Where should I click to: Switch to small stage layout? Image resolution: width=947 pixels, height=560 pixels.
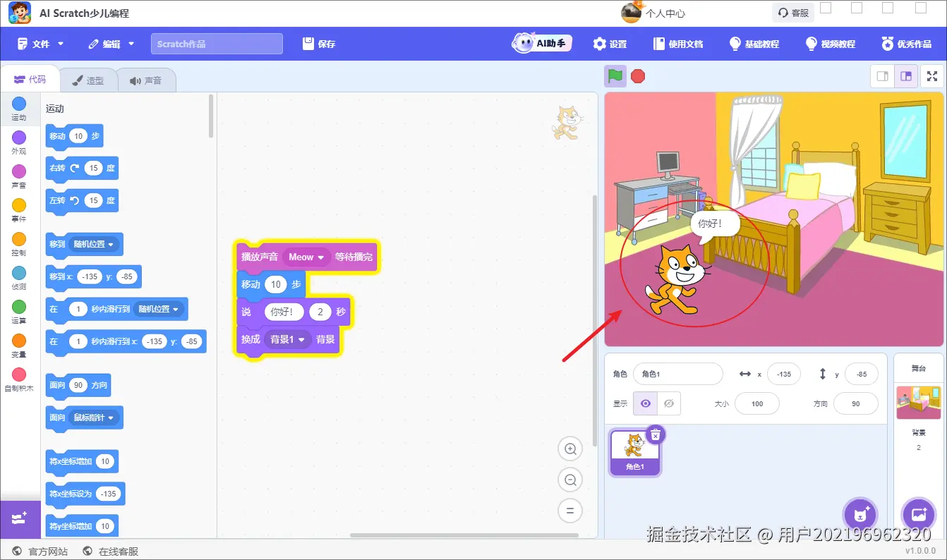pos(882,76)
